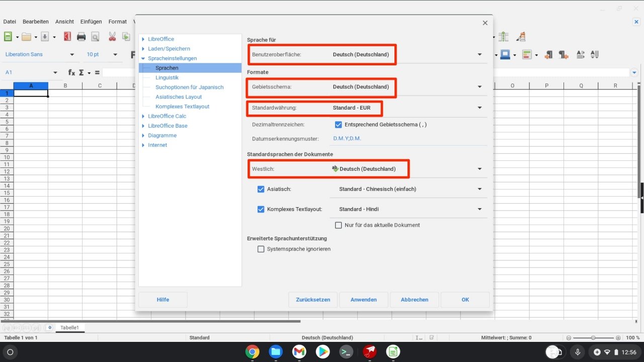Open the Benutzeroberfläche language dropdown
This screenshot has width=644, height=362.
(479, 54)
